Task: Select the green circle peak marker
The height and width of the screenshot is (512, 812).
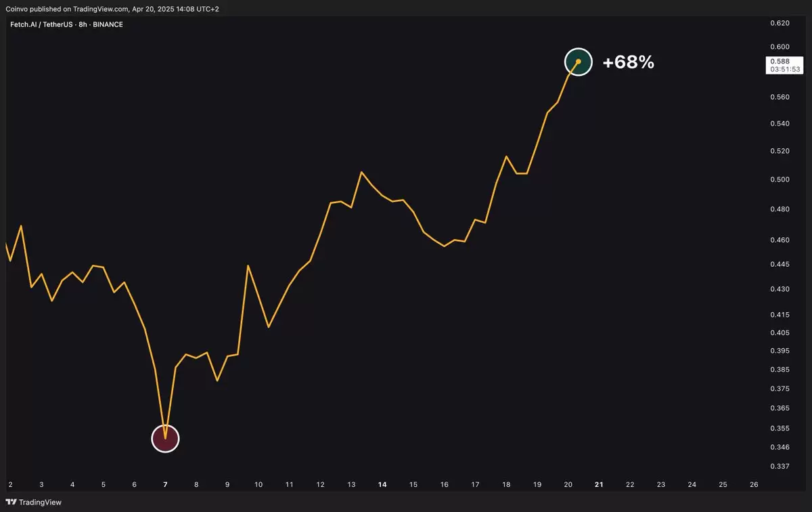Action: (x=579, y=62)
